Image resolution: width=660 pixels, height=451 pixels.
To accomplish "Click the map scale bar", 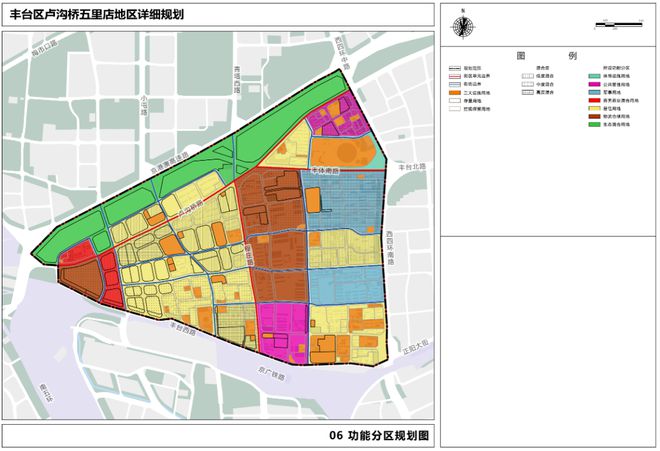I will click(x=618, y=24).
